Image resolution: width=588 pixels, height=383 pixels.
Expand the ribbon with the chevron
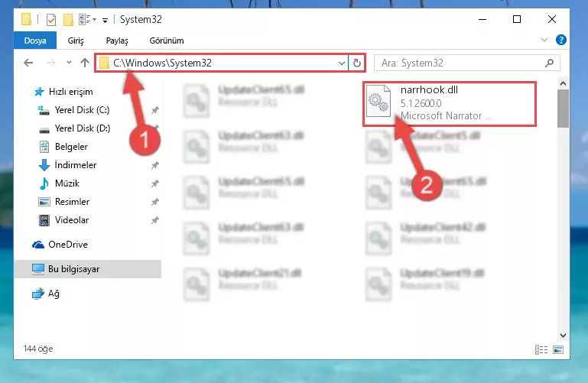[544, 40]
